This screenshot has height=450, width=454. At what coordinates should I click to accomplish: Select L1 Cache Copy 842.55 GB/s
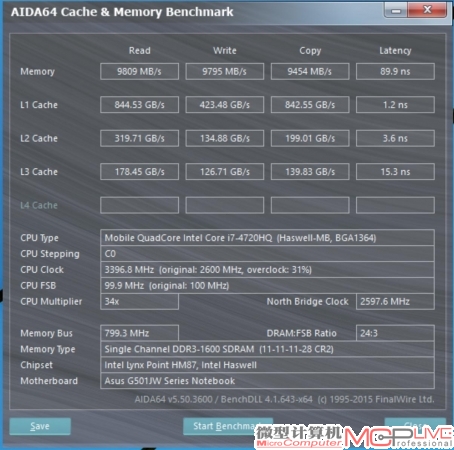pyautogui.click(x=310, y=105)
